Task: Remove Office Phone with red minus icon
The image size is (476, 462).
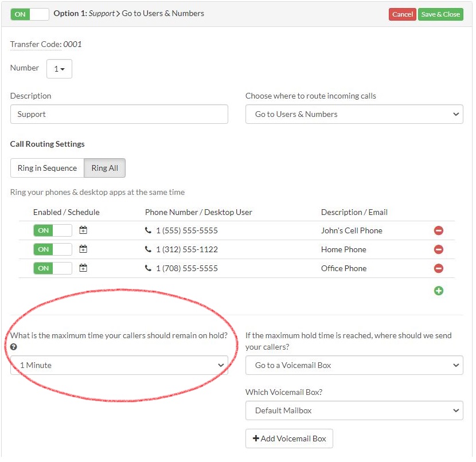Action: [x=439, y=268]
